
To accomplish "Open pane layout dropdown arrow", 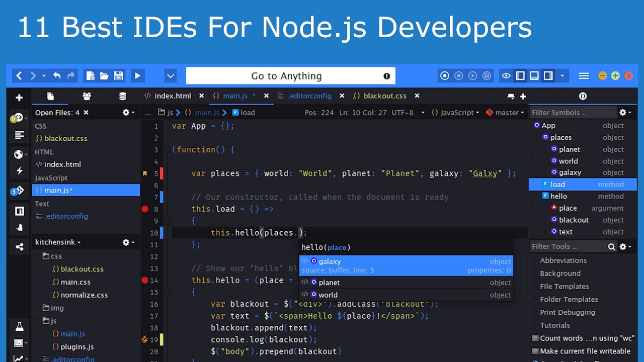I will [562, 76].
